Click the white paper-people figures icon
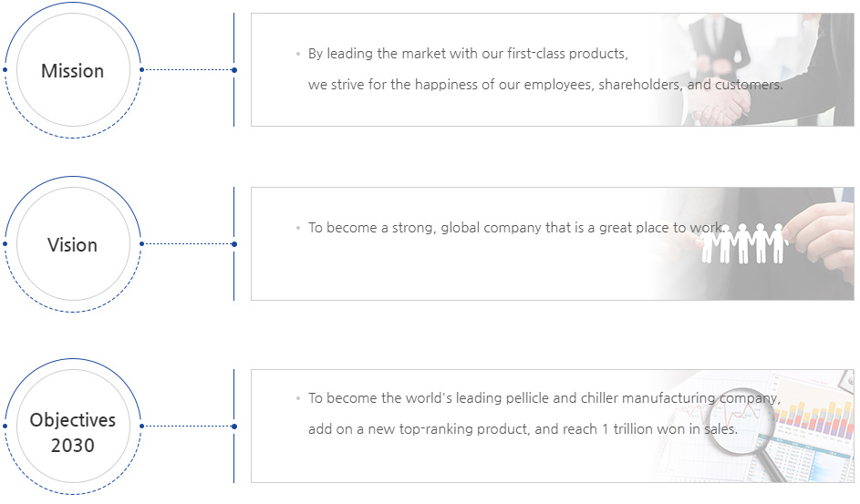This screenshot has height=504, width=860. [x=744, y=243]
